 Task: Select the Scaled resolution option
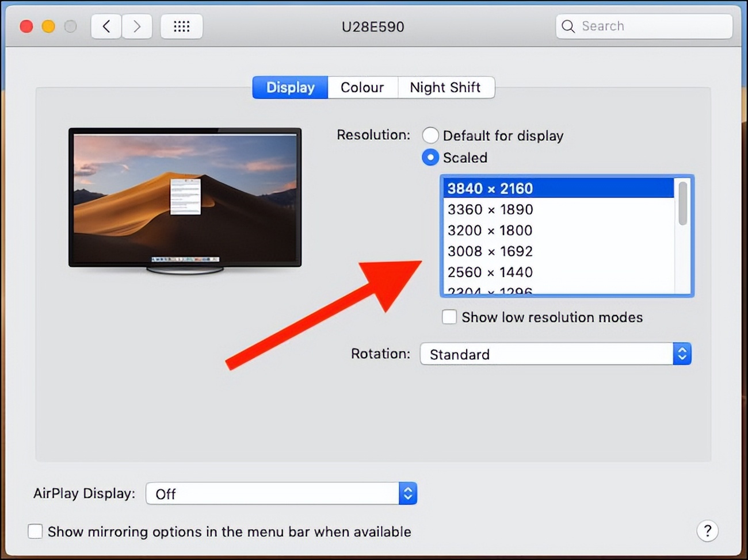(430, 157)
